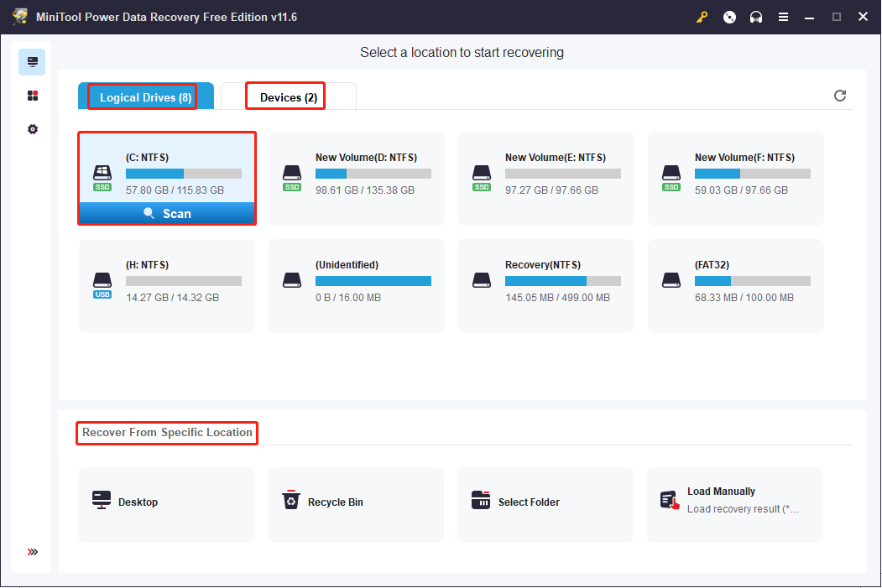
Task: Open the hamburger menu in title bar
Action: click(783, 17)
